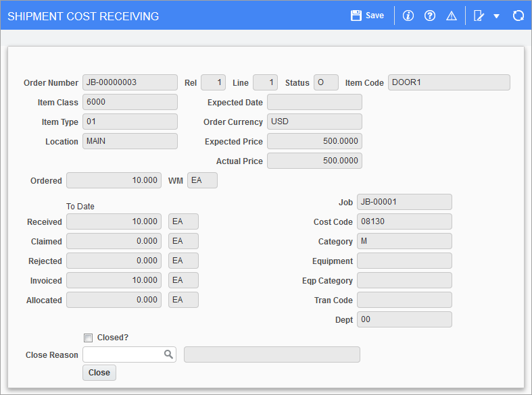Click the empty Expected Date field
This screenshot has width=532, height=395.
[314, 102]
